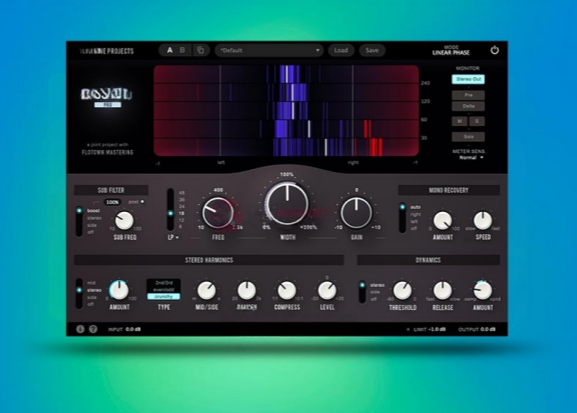
Task: Toggle the S monitor button
Action: coord(477,121)
